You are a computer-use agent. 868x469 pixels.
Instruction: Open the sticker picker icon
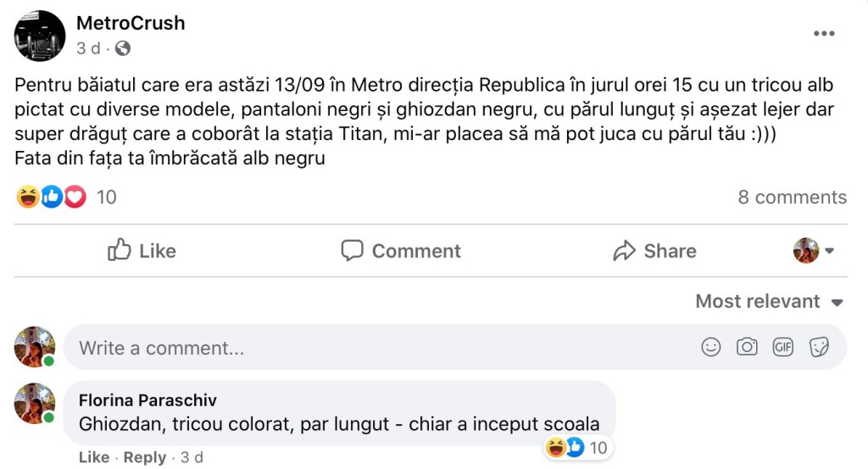818,347
